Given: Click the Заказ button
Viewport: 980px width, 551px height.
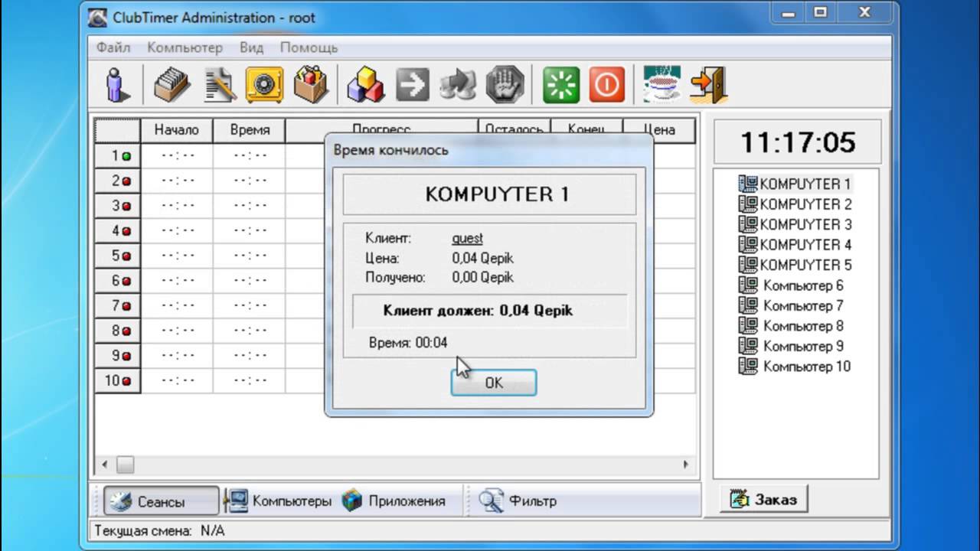Looking at the screenshot, I should click(764, 500).
